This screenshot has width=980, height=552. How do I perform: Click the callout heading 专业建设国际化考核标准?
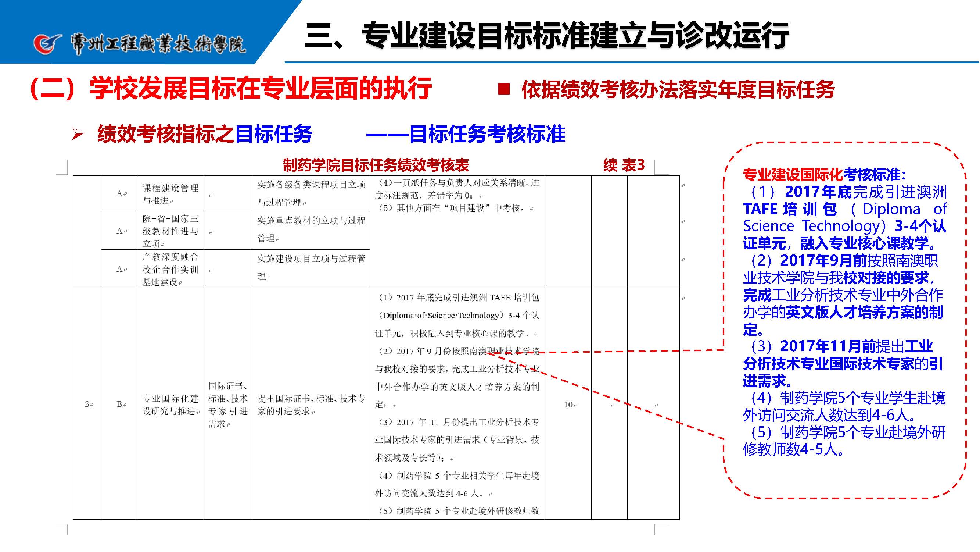click(824, 175)
